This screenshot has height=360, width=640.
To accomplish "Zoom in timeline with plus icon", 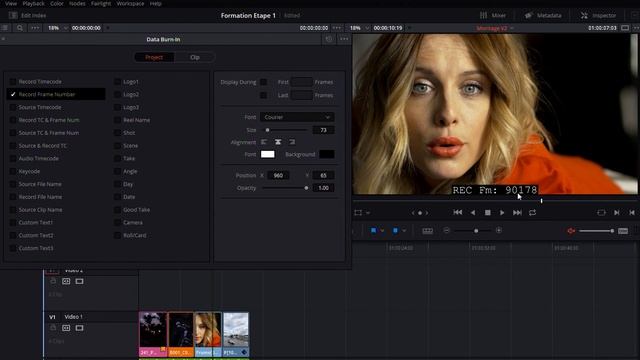I will [x=499, y=231].
